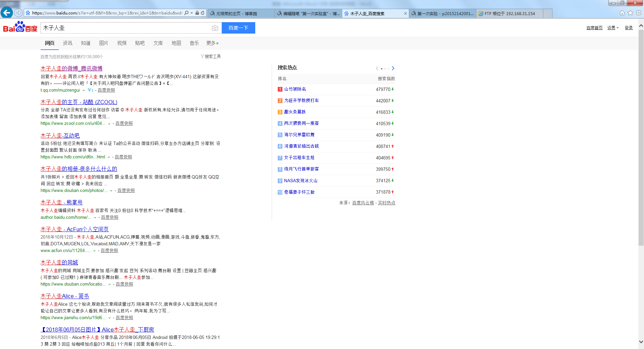Open the 百度快照 link for 熊掌号 result
Screen dimensions: 644x349
(110, 217)
